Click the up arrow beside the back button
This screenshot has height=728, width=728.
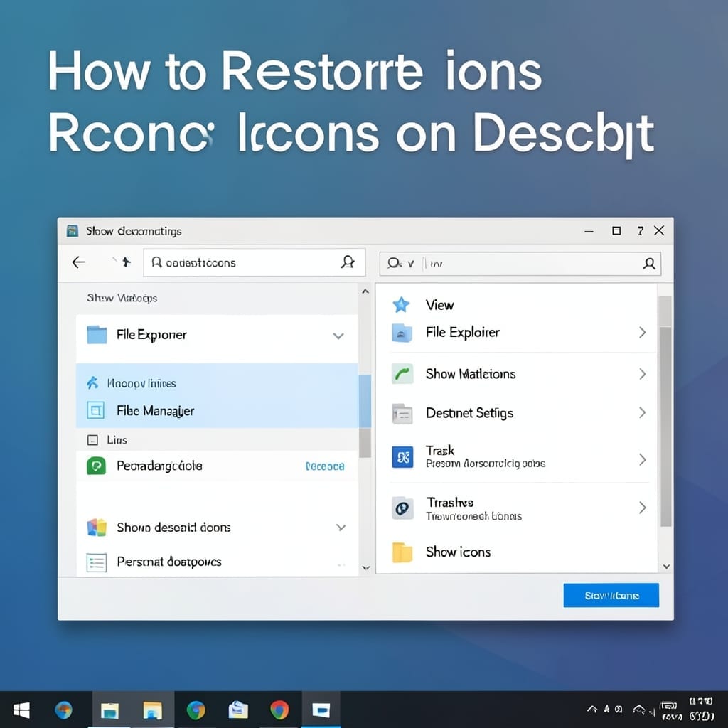click(x=126, y=262)
